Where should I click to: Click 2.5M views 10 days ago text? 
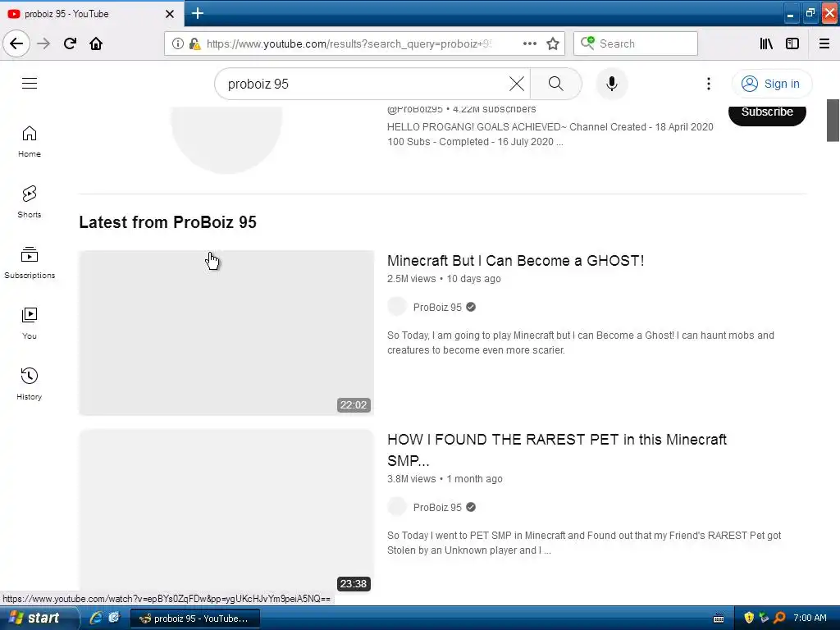[x=444, y=279]
